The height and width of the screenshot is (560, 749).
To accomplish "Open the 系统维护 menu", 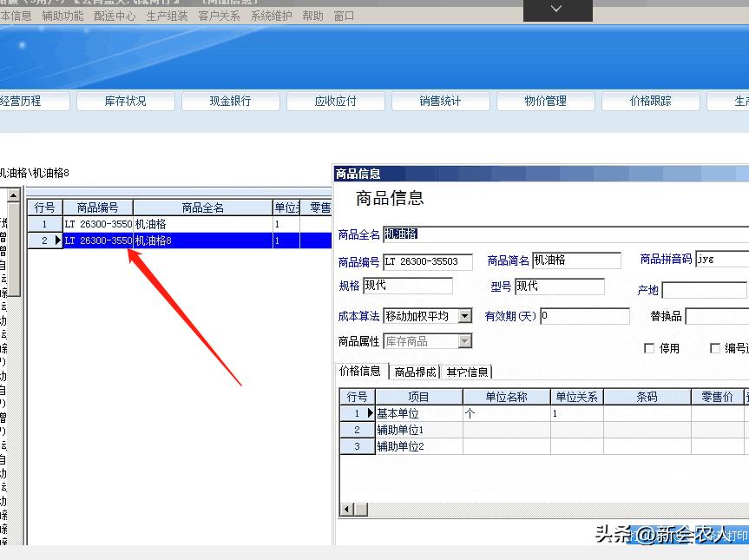I will pyautogui.click(x=269, y=15).
